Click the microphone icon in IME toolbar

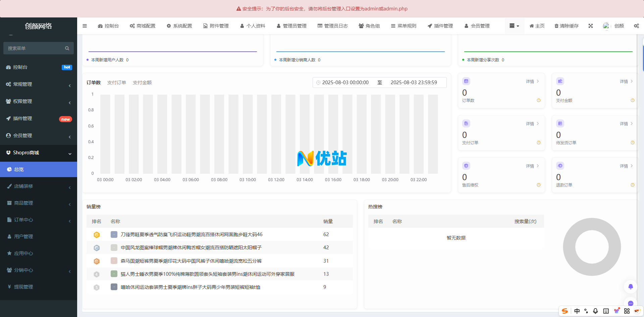tap(595, 311)
